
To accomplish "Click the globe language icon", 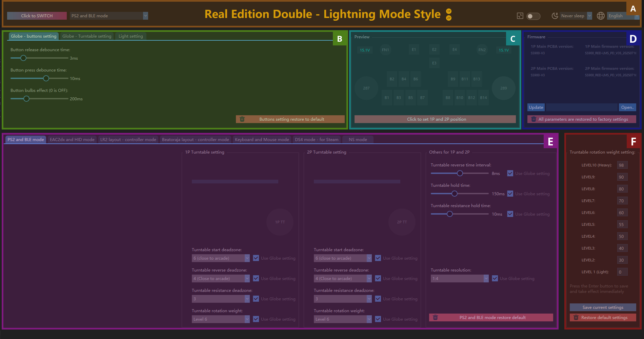I will [x=601, y=16].
